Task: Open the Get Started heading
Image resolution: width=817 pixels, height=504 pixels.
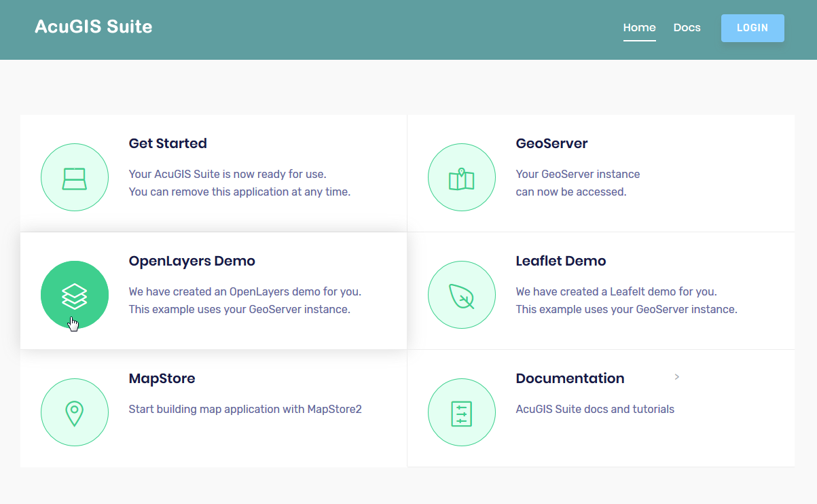Action: point(168,143)
